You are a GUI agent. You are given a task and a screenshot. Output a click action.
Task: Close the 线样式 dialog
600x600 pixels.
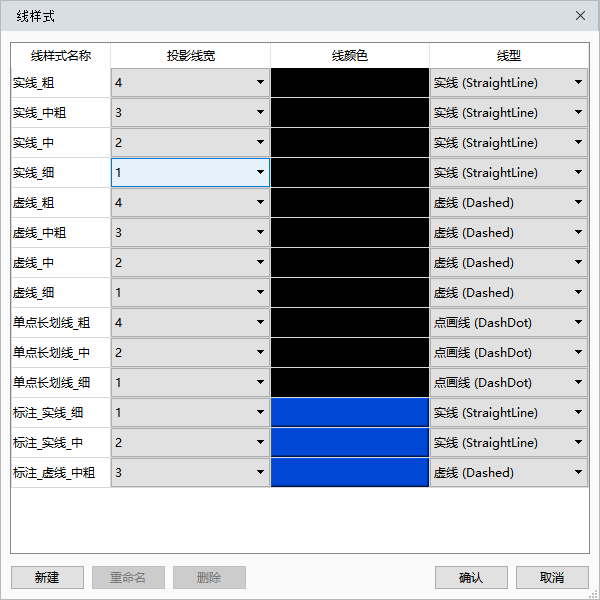click(580, 16)
